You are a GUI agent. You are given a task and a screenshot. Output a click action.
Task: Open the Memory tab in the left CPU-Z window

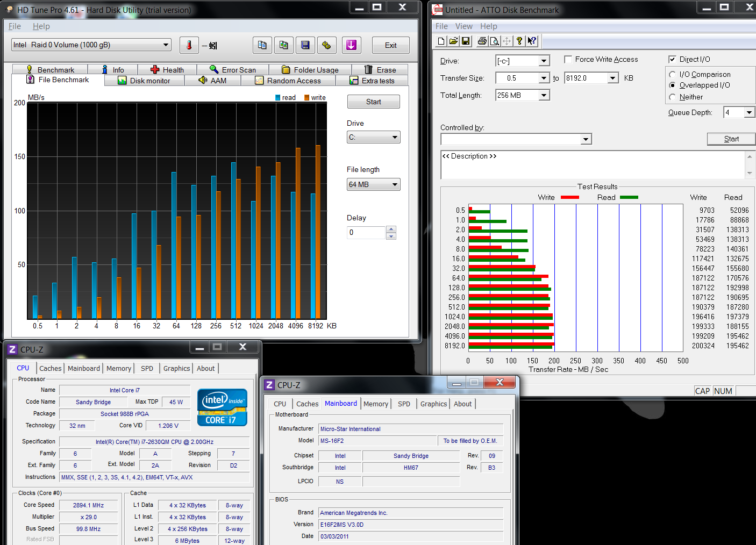(118, 368)
